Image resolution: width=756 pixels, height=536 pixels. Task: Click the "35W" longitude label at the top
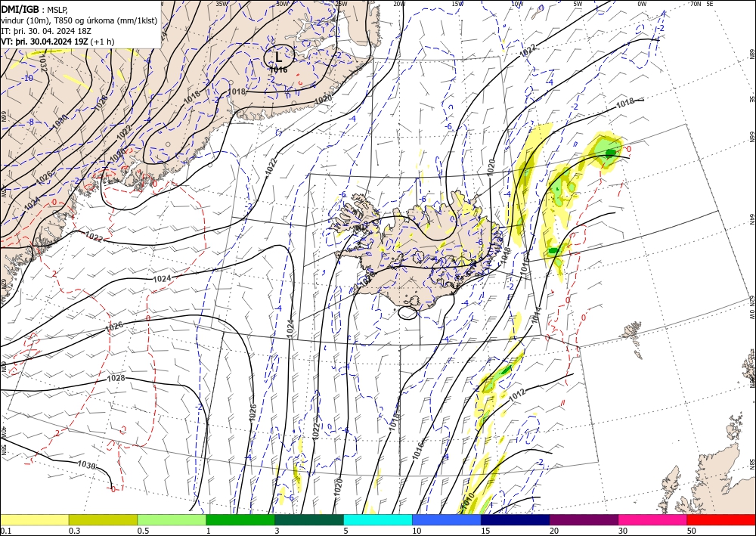coord(222,3)
